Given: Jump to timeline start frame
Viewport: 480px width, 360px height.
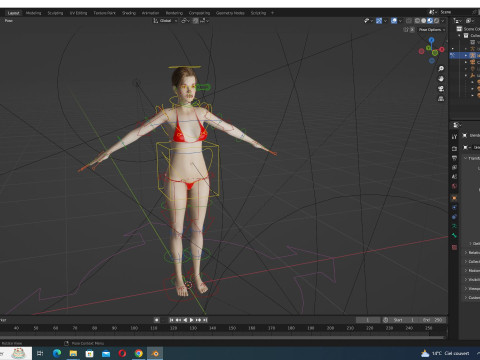Looking at the screenshot, I should pyautogui.click(x=171, y=320).
